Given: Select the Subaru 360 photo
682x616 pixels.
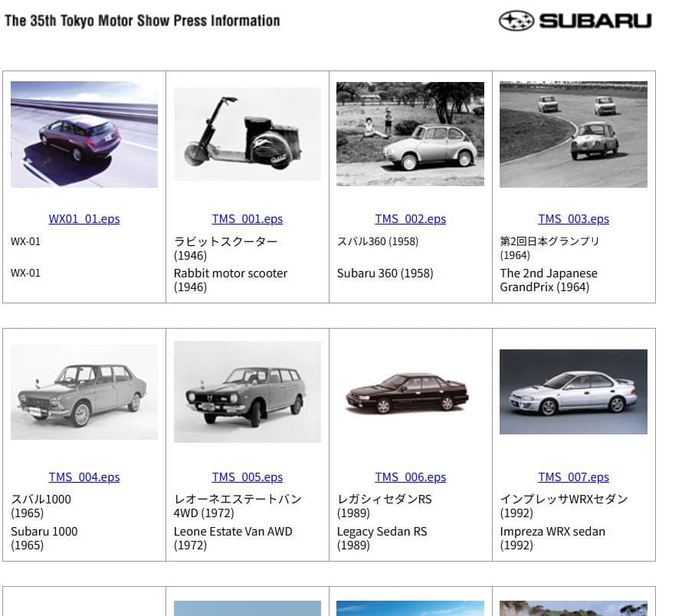Looking at the screenshot, I should tap(410, 134).
